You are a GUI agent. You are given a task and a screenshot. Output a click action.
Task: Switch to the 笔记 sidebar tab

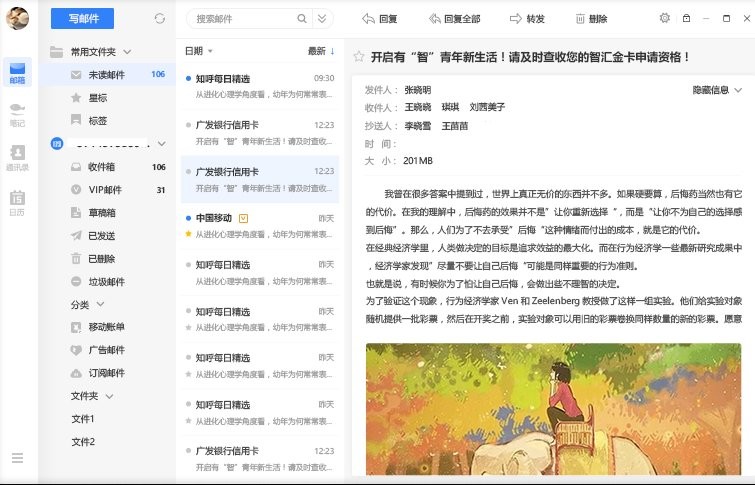tap(17, 115)
